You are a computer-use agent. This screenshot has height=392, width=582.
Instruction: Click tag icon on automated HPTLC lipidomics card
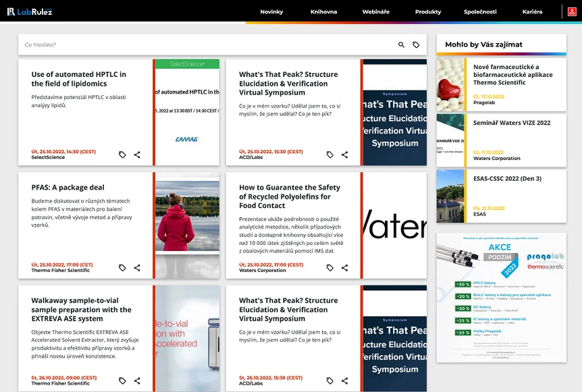pos(122,155)
